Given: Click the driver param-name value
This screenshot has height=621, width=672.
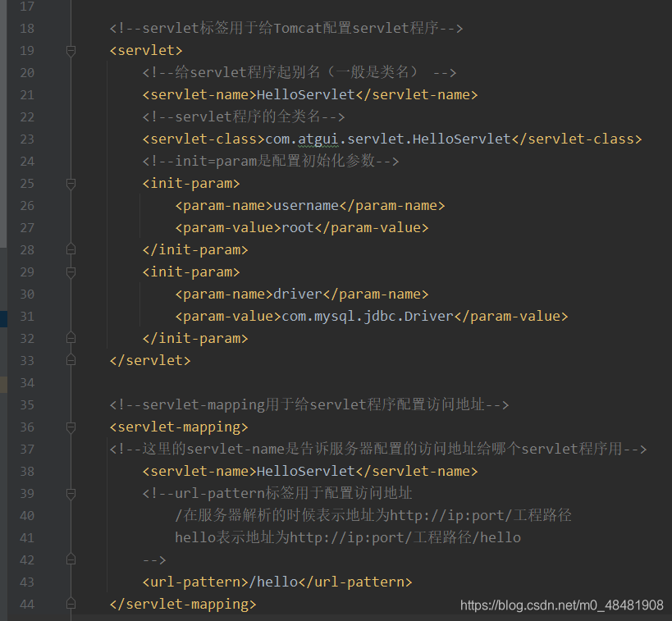Looking at the screenshot, I should pos(297,295).
